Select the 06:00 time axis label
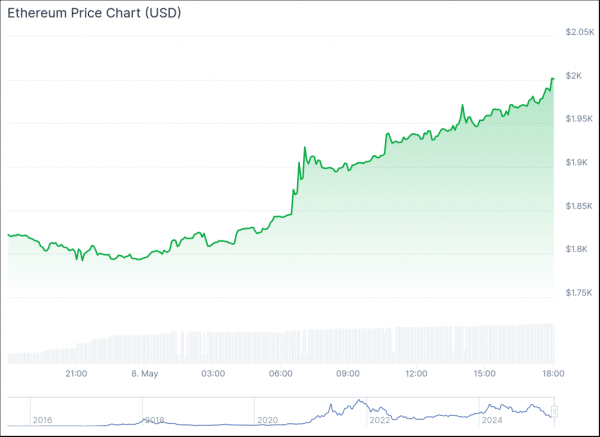The height and width of the screenshot is (437, 600). pyautogui.click(x=281, y=374)
